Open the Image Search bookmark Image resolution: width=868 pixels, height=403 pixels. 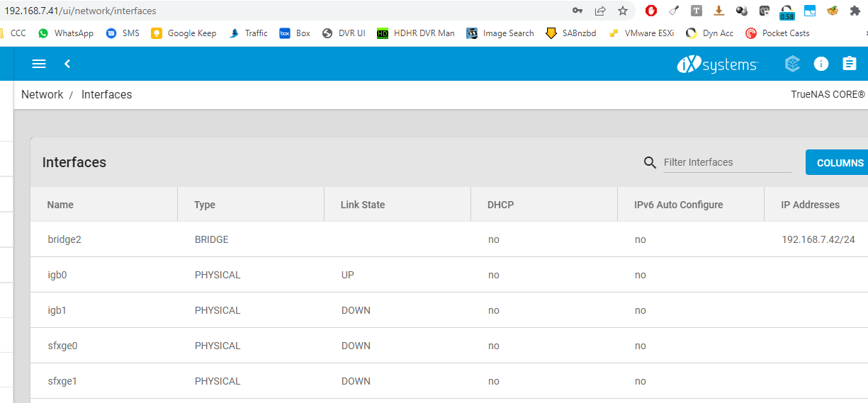click(x=500, y=33)
